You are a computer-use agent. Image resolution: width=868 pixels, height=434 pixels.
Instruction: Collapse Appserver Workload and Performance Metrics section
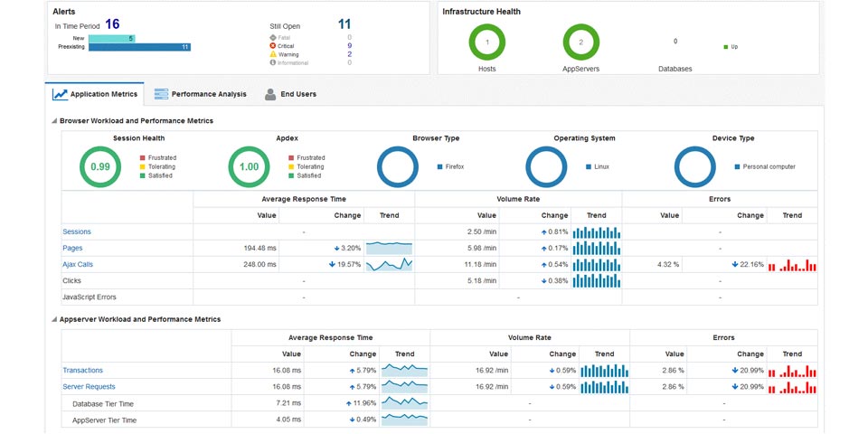point(54,319)
